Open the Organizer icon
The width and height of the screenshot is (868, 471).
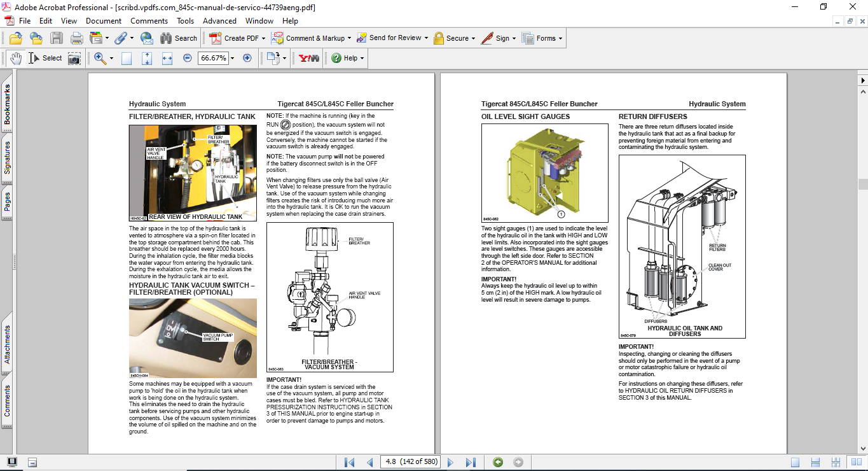(x=96, y=38)
